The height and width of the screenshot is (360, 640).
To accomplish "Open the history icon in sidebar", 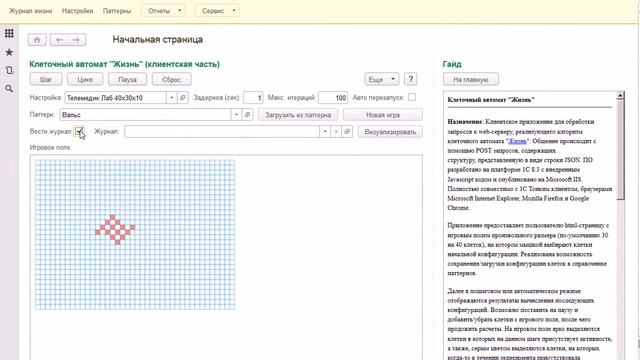I will [9, 70].
